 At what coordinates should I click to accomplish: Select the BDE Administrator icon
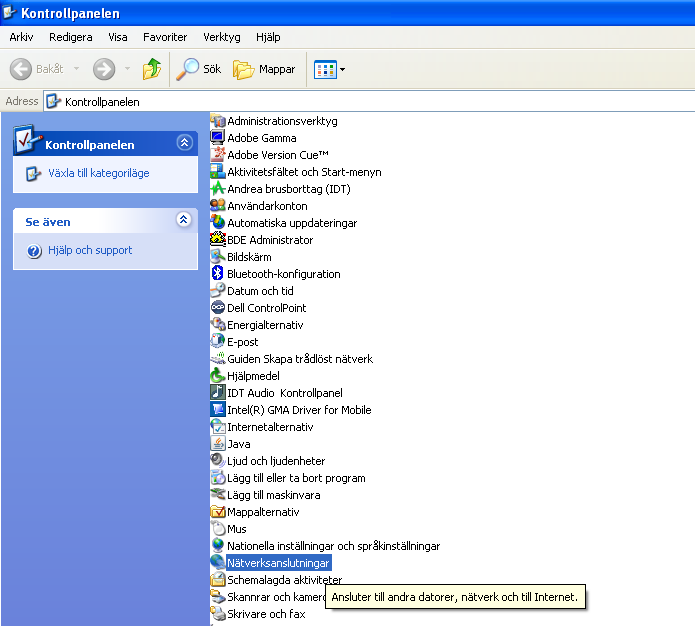point(218,240)
